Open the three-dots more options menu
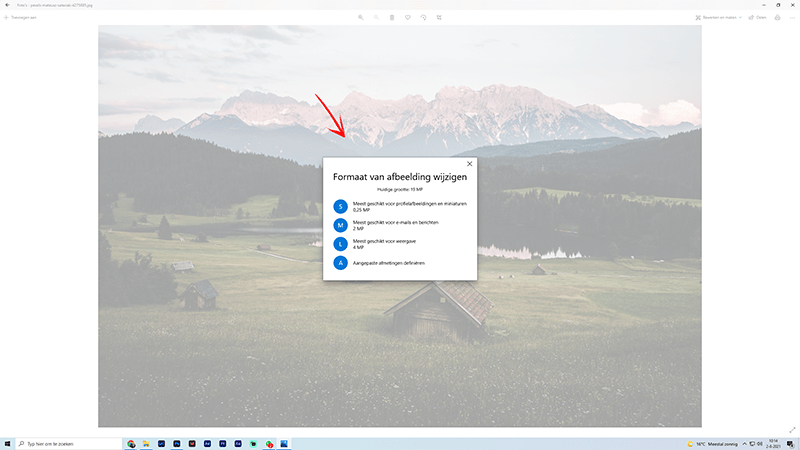This screenshot has height=450, width=800. point(792,17)
